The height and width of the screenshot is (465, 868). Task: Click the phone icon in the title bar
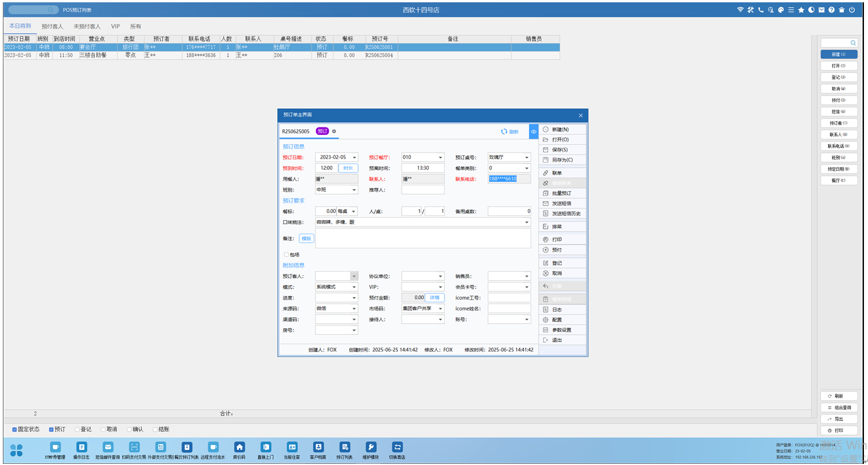[x=760, y=10]
